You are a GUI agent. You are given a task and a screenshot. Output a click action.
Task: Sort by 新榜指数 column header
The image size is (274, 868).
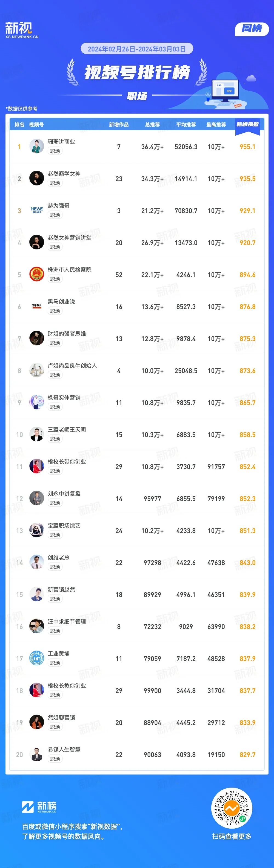pyautogui.click(x=247, y=124)
